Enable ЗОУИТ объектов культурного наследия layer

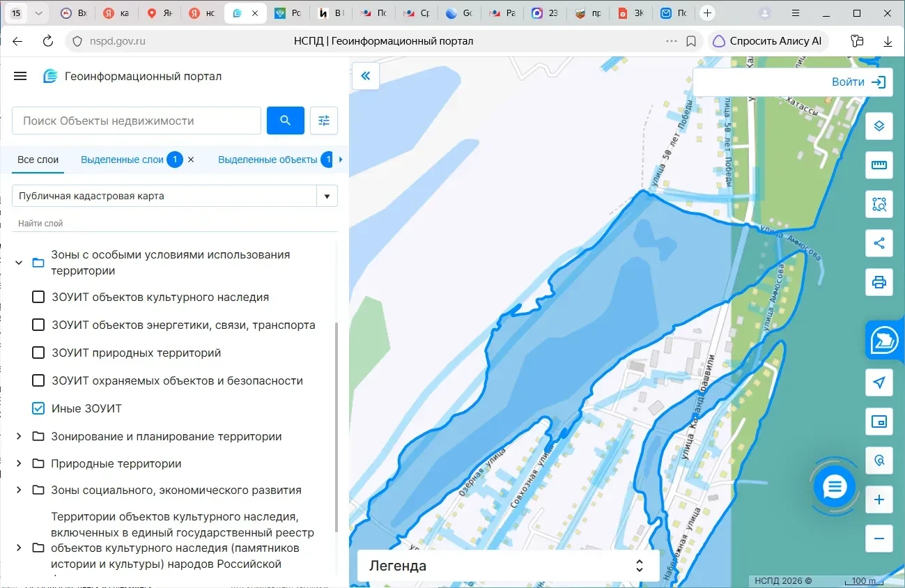coord(39,297)
